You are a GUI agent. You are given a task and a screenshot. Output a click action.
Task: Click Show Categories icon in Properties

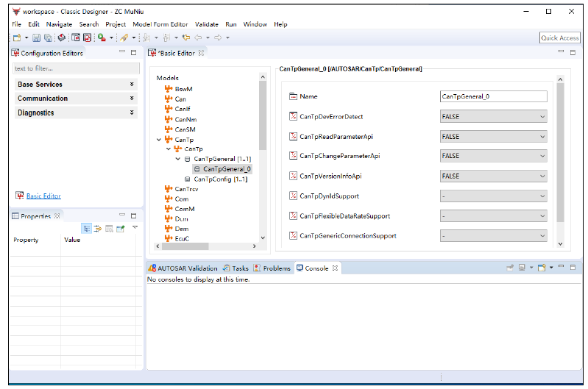(x=87, y=228)
